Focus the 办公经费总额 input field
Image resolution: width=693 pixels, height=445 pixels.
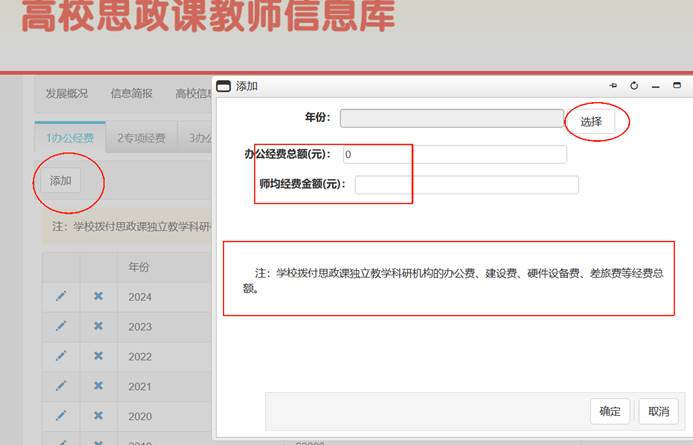[454, 155]
